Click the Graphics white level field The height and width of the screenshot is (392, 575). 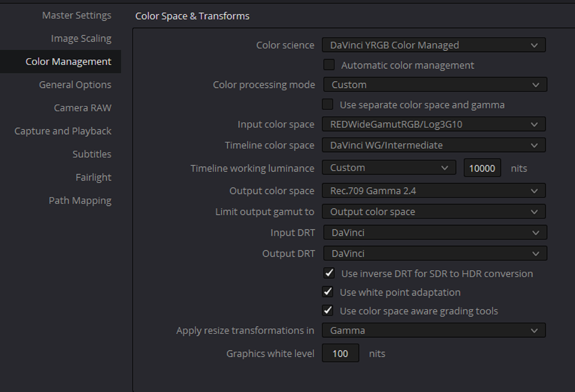click(x=340, y=353)
